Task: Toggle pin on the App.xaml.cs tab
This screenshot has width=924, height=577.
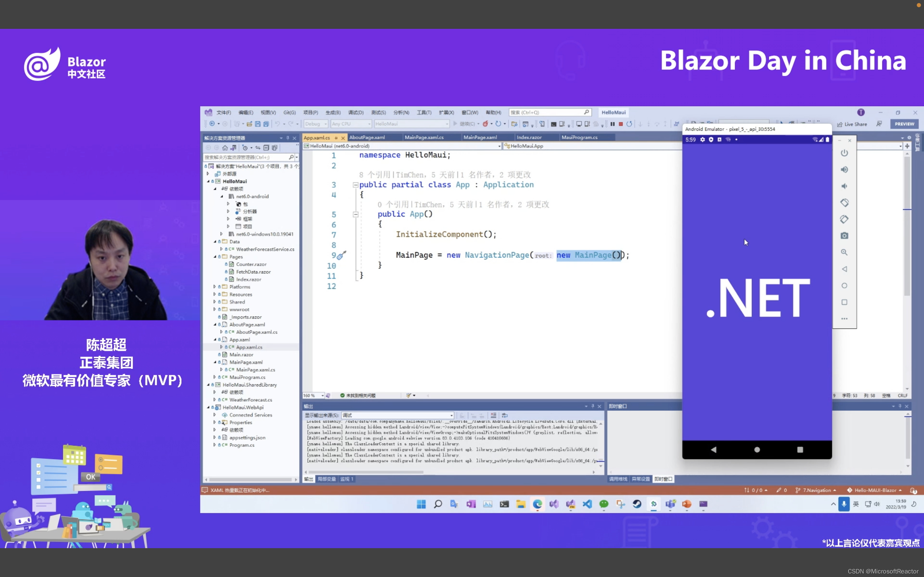Action: point(336,138)
